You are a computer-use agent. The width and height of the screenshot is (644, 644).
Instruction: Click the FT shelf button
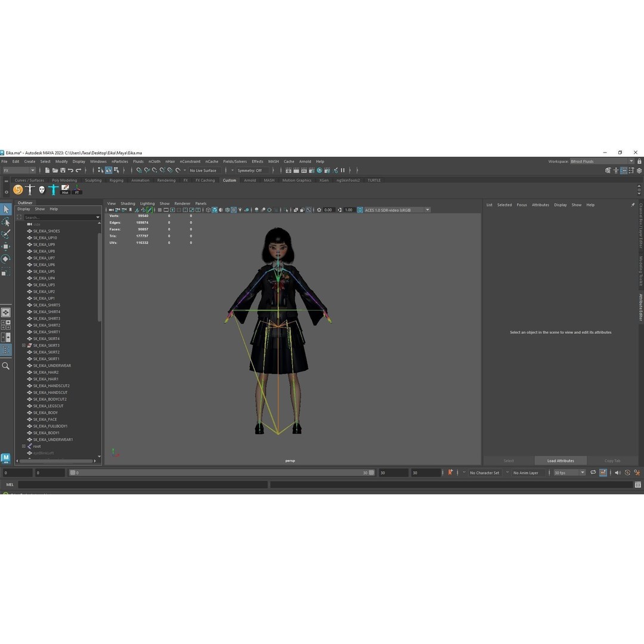coord(77,190)
